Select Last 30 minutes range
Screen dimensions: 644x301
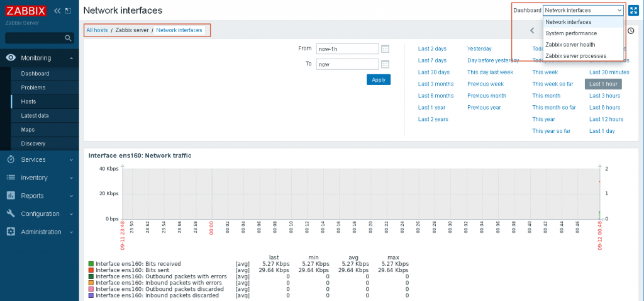coord(609,72)
